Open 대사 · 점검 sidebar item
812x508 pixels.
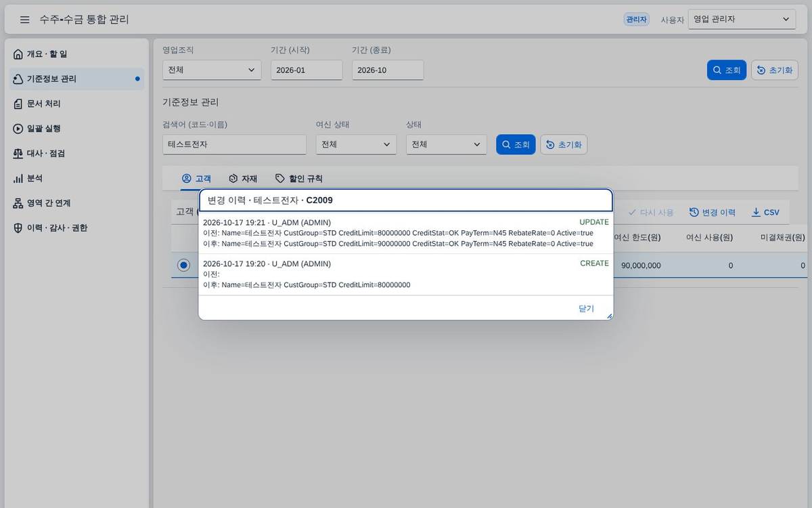(x=76, y=153)
